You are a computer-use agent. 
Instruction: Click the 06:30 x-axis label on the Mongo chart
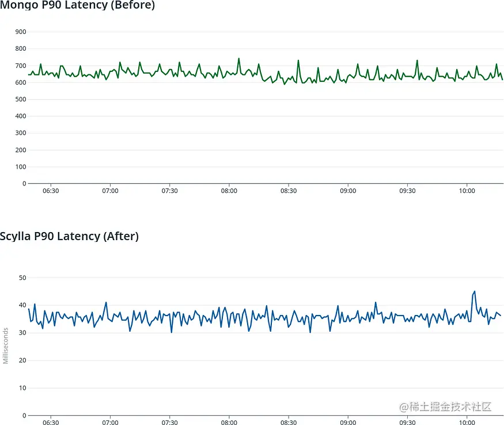(51, 191)
